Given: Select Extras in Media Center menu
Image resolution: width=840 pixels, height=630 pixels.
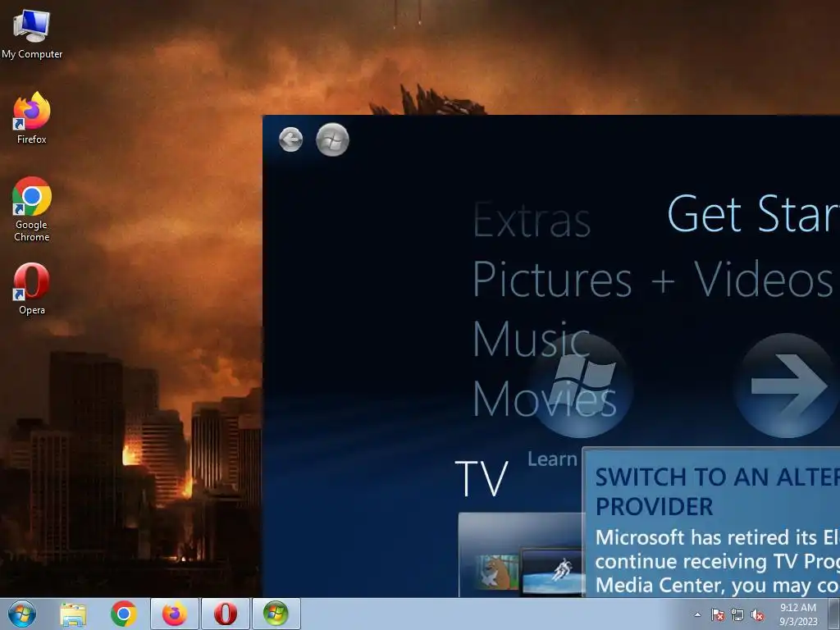Looking at the screenshot, I should click(532, 220).
